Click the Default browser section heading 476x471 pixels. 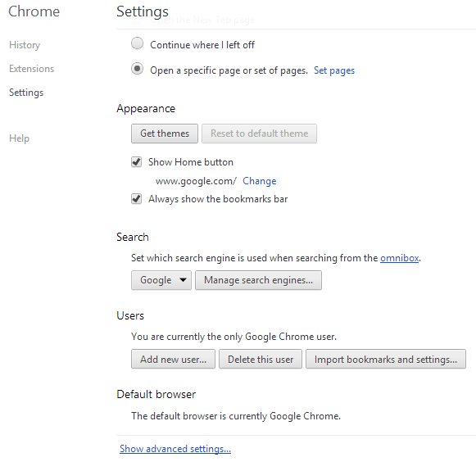coord(156,394)
